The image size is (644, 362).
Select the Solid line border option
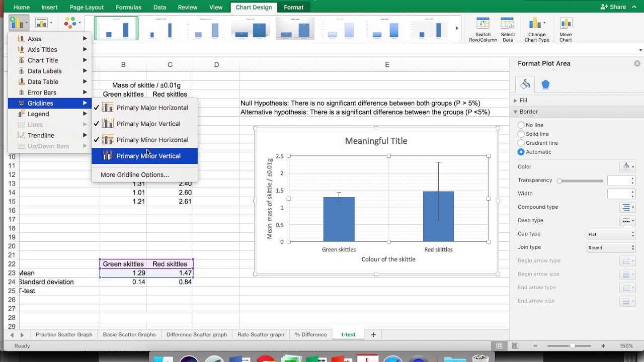coord(521,134)
